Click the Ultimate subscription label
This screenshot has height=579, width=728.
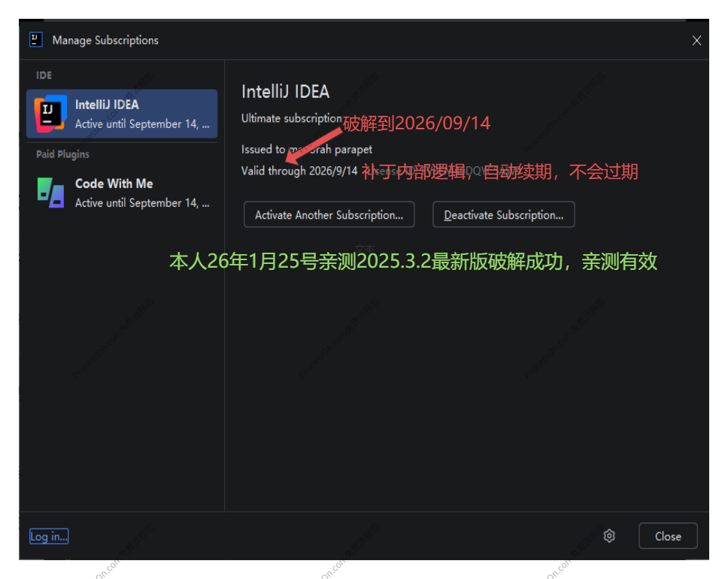[291, 119]
